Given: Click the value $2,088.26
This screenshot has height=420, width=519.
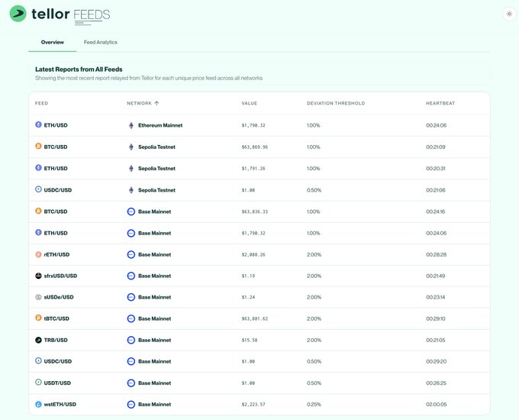Looking at the screenshot, I should (253, 255).
